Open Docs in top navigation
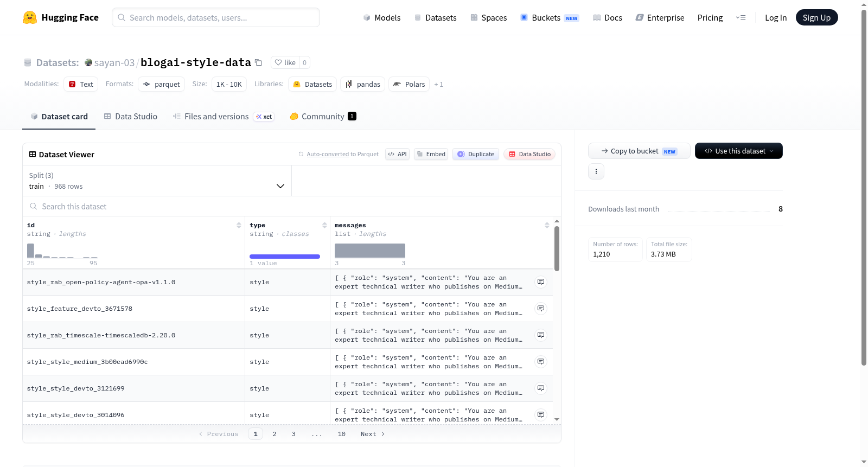868x467 pixels. [608, 18]
